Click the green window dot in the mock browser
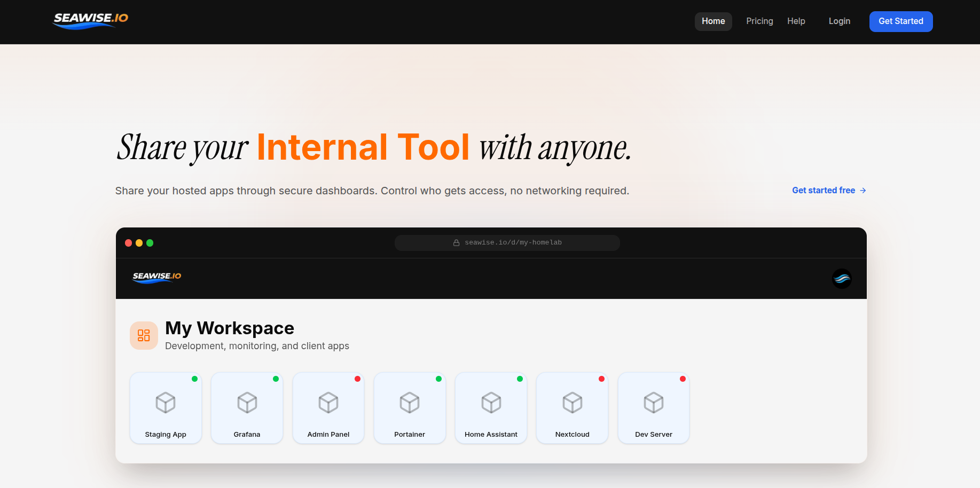The height and width of the screenshot is (488, 980). pos(150,243)
